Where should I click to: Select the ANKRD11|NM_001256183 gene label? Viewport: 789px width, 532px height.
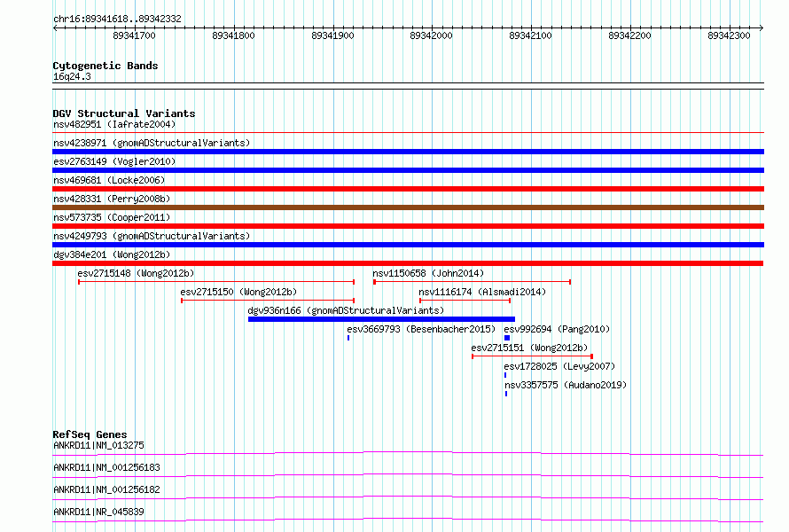pyautogui.click(x=106, y=467)
